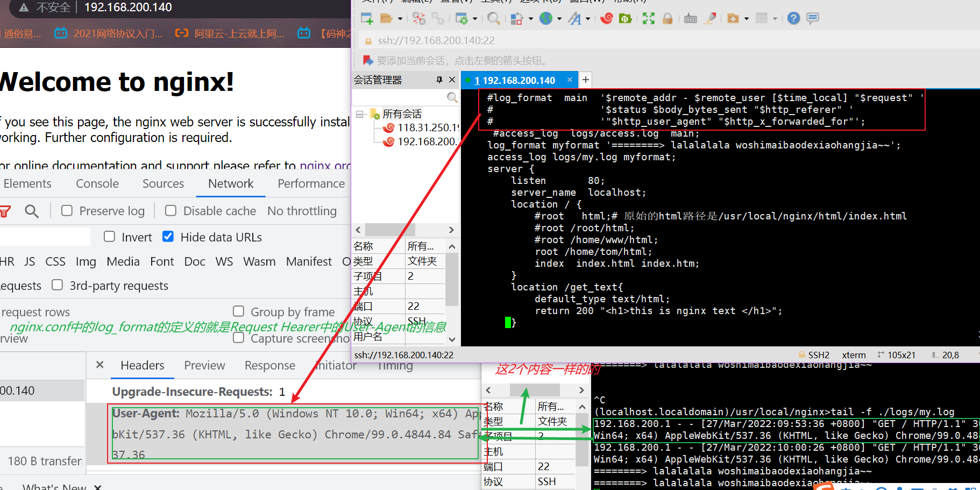Screen dimensions: 980x490
Task: Collapse the 所有会话 tree node
Action: (360, 114)
